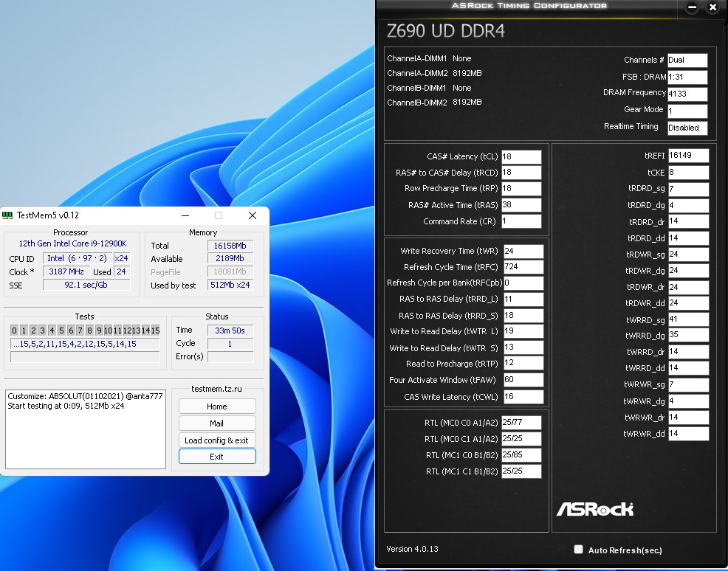Click the TestMem5 memory chip title icon

7,215
